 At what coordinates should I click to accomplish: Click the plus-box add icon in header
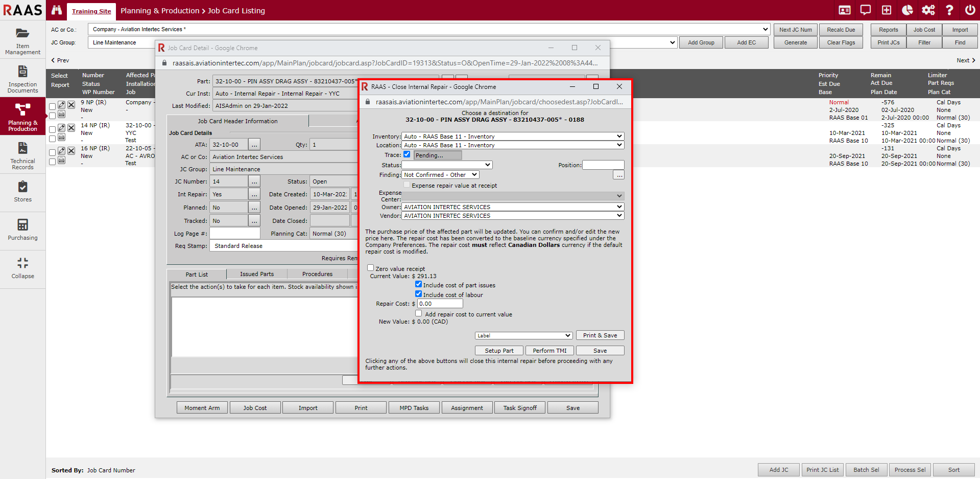click(887, 10)
